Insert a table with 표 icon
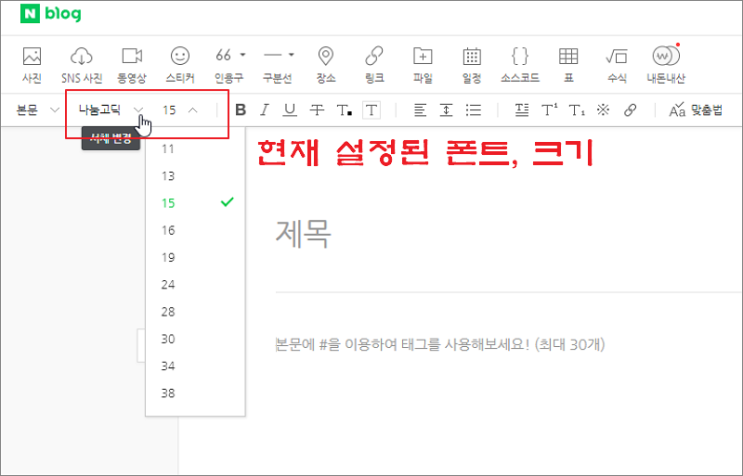The height and width of the screenshot is (476, 743). [569, 65]
